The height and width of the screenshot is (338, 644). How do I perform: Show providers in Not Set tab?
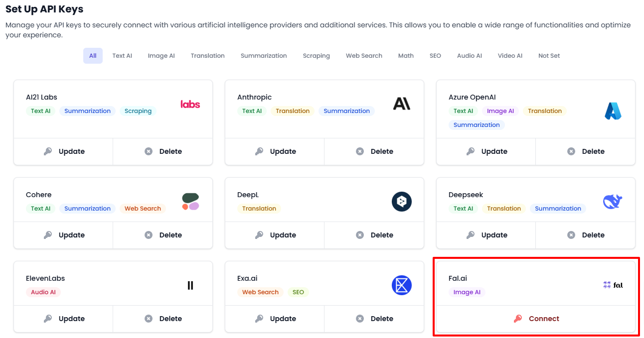[x=549, y=56]
